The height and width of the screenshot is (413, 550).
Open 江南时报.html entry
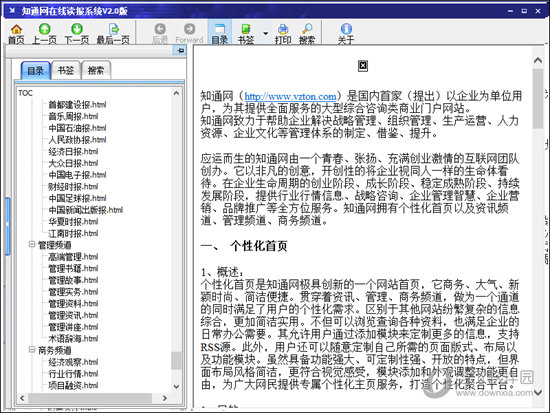[x=73, y=233]
